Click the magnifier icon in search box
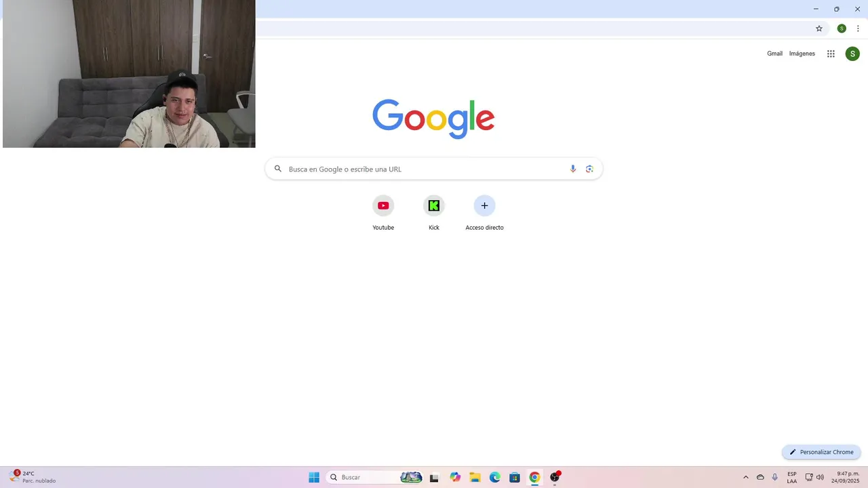Screen dimensions: 868x488 [277, 169]
